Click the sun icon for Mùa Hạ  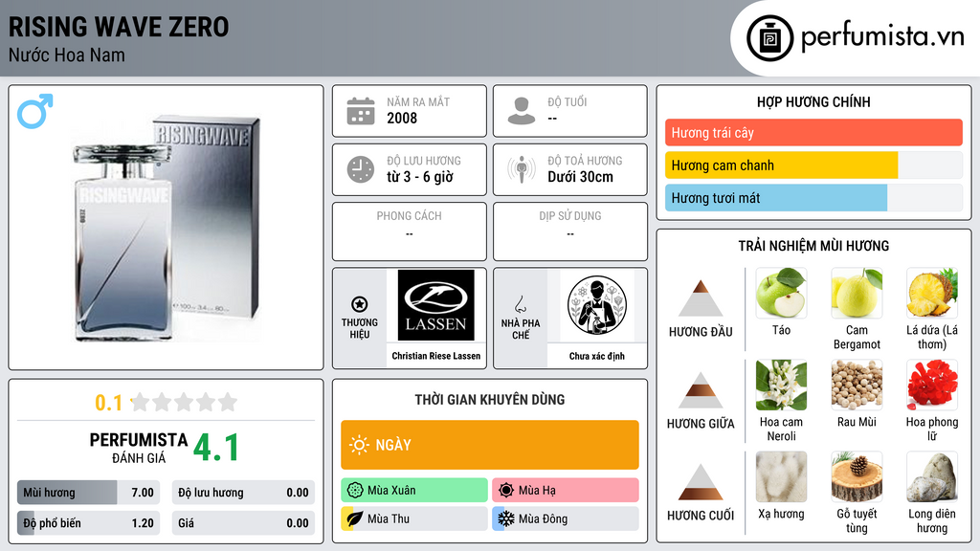(x=506, y=491)
